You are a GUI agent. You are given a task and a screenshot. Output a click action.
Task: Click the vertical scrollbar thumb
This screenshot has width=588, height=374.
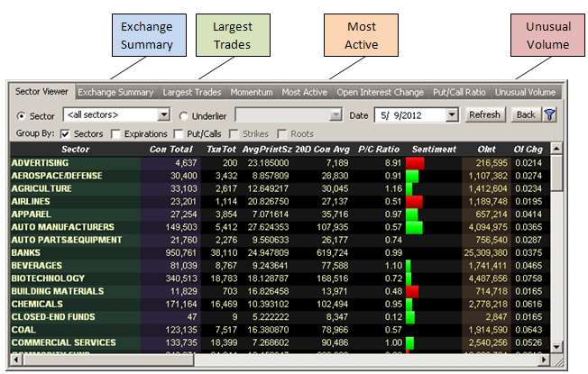pos(556,174)
